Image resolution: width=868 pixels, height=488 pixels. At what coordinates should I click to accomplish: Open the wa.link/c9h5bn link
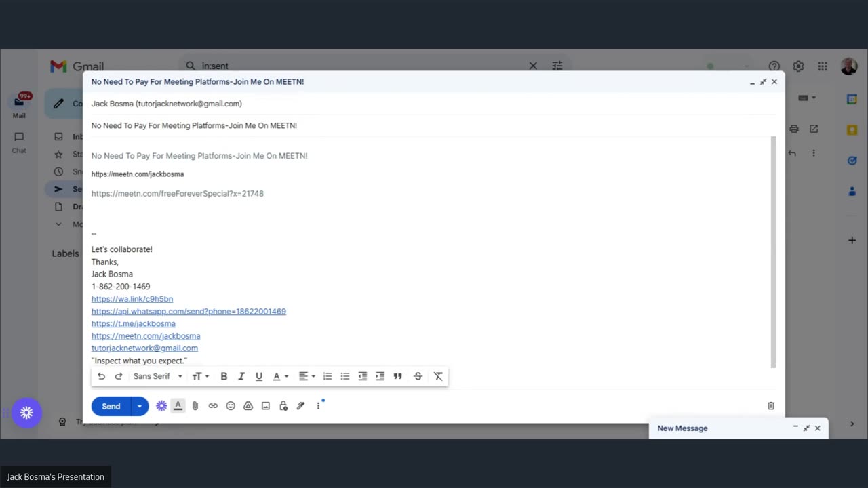(132, 299)
